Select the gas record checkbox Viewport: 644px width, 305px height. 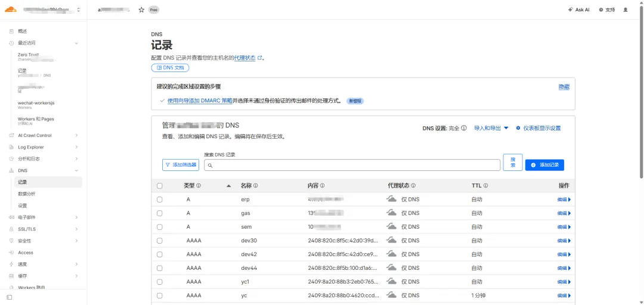coord(160,213)
